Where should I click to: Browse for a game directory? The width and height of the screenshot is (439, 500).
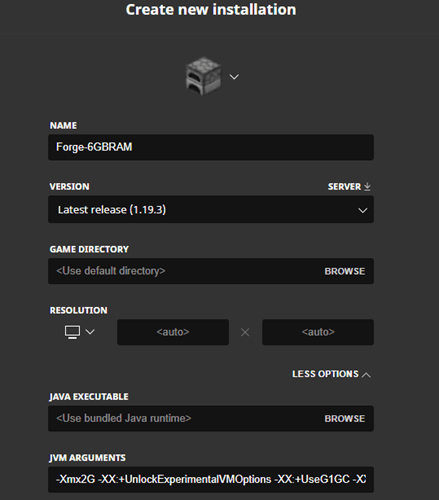pos(345,271)
